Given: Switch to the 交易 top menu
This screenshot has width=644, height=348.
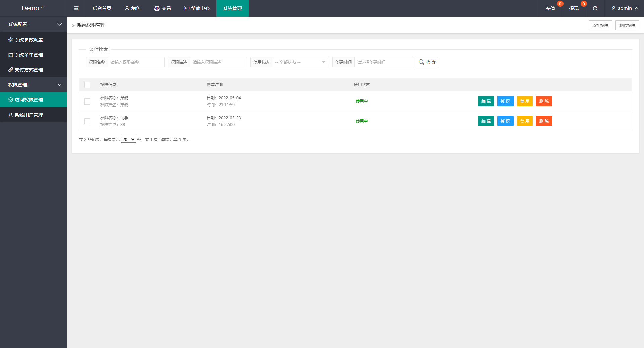Looking at the screenshot, I should pos(162,8).
